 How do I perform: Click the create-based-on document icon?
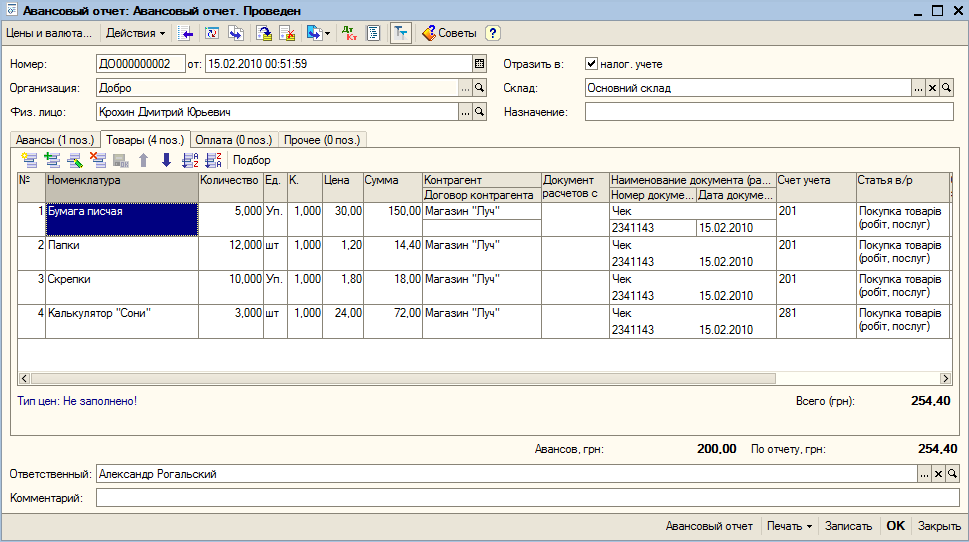coord(315,33)
